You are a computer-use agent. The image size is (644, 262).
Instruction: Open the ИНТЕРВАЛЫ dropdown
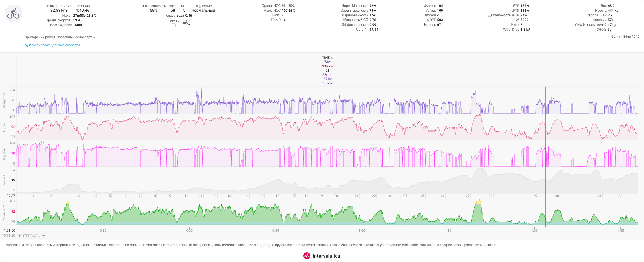coord(32,236)
